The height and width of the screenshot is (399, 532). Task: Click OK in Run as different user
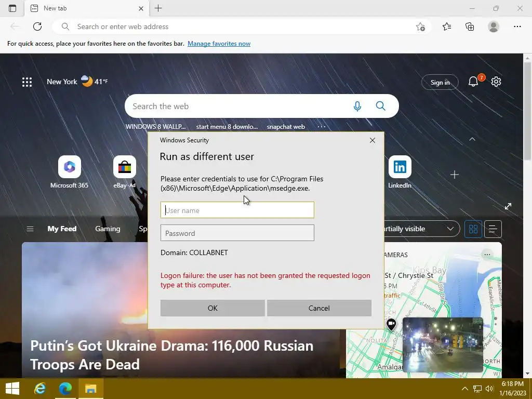(x=212, y=308)
